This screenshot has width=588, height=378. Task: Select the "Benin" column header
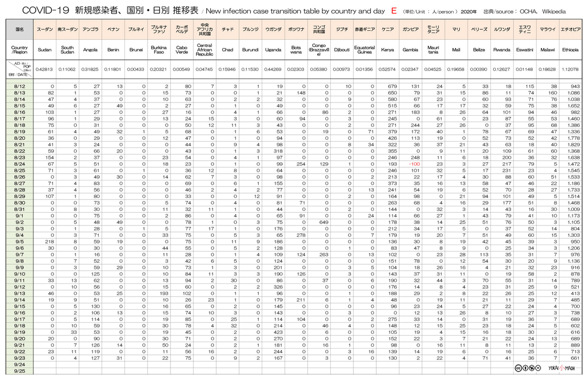(x=113, y=50)
